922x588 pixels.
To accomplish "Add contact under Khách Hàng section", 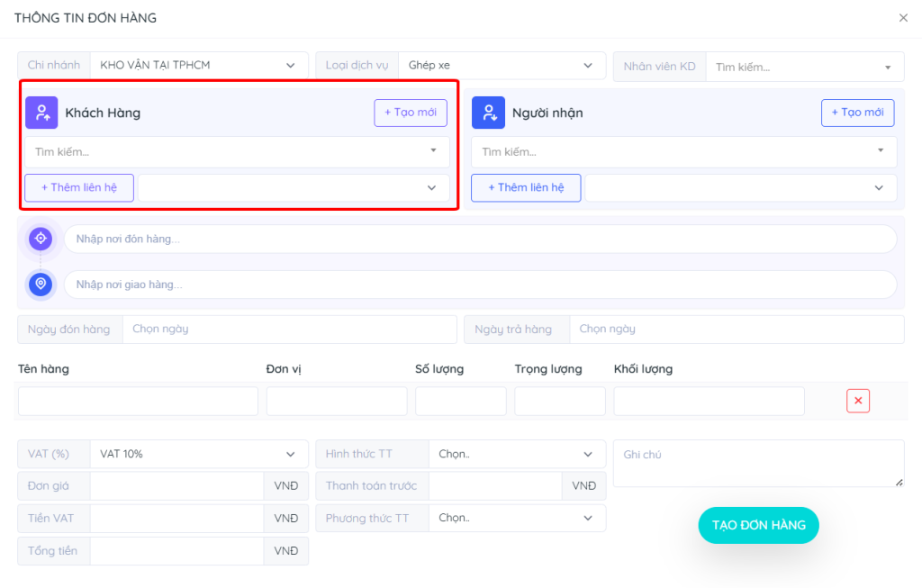I will pyautogui.click(x=79, y=187).
